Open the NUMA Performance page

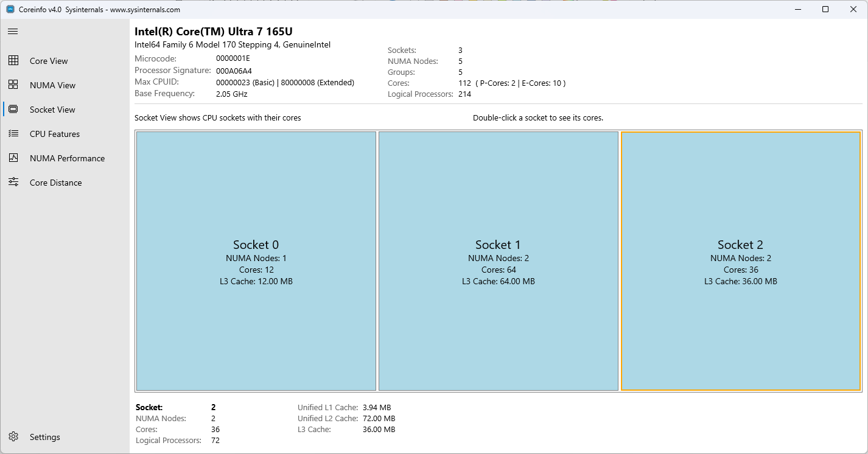click(67, 158)
